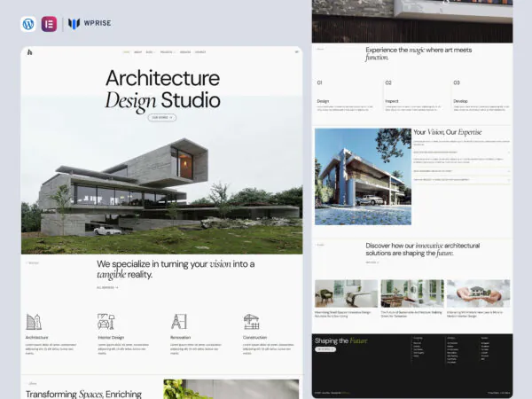Screen dimensions: 532x399
Task: Expand the Projects dropdown in navigation
Action: (x=166, y=53)
